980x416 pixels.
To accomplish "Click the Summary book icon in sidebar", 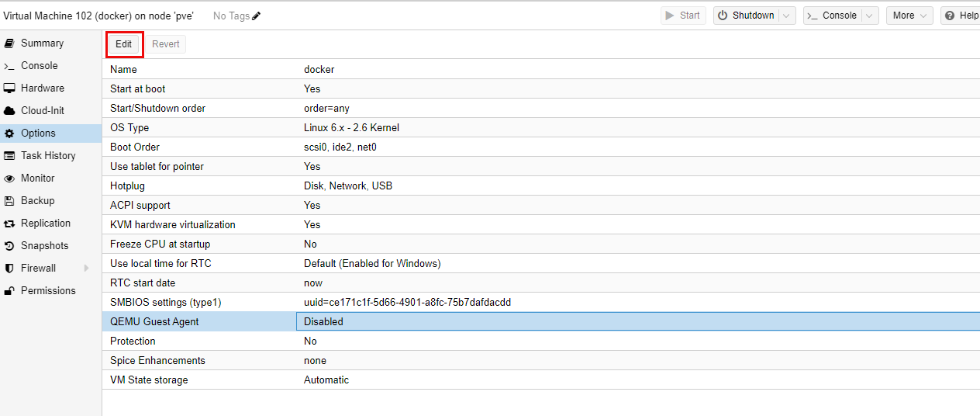I will coord(9,43).
